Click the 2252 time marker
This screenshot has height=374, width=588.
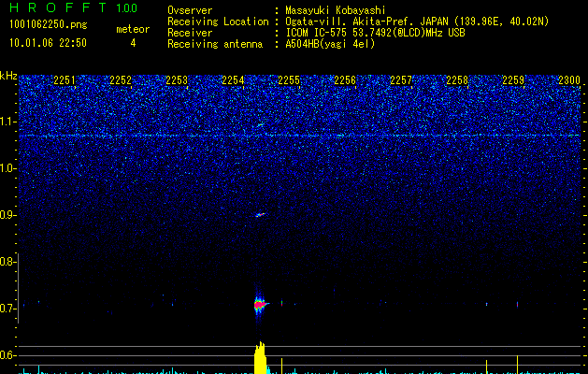(x=121, y=80)
